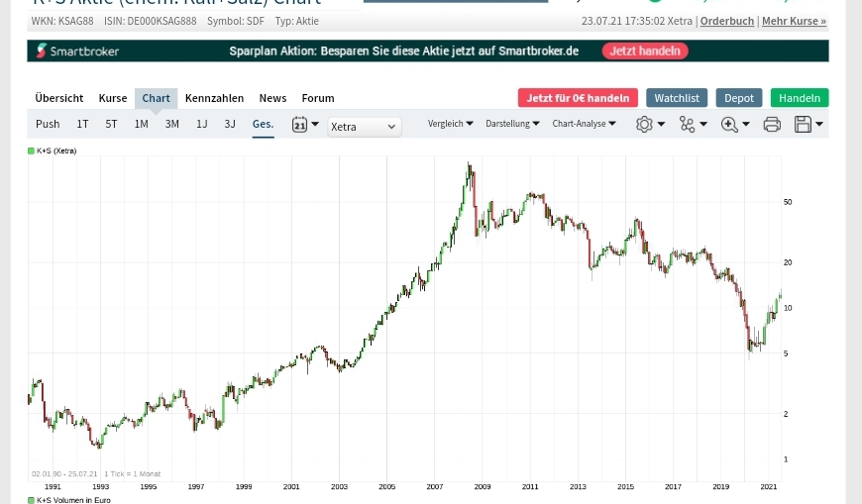Expand the Vergleich dropdown
The image size is (862, 504).
coord(450,124)
